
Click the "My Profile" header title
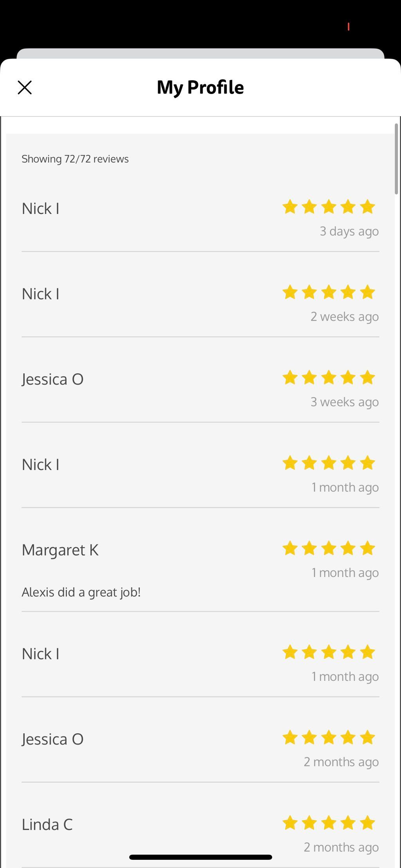[x=200, y=88]
